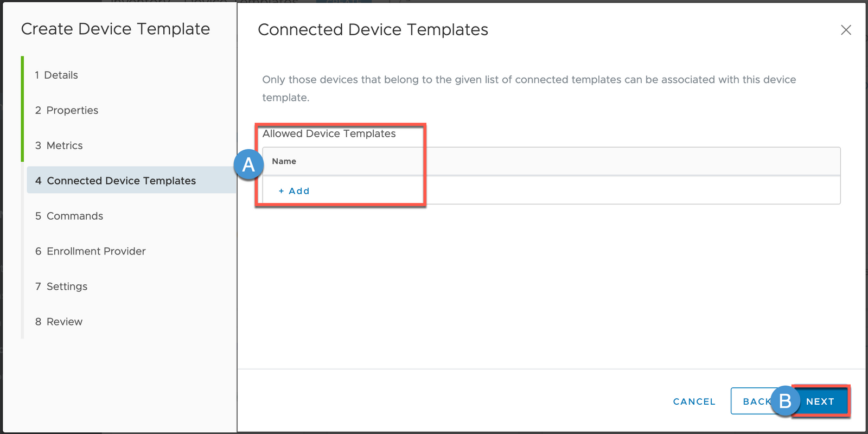Click the plus sign beside Add
Screen dimensions: 868x434
(x=281, y=191)
